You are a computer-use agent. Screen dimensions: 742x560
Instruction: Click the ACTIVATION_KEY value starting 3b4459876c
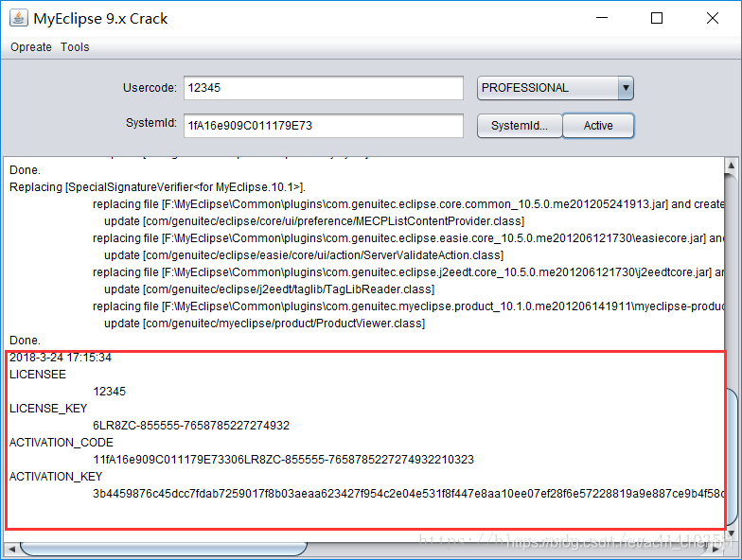tap(409, 494)
